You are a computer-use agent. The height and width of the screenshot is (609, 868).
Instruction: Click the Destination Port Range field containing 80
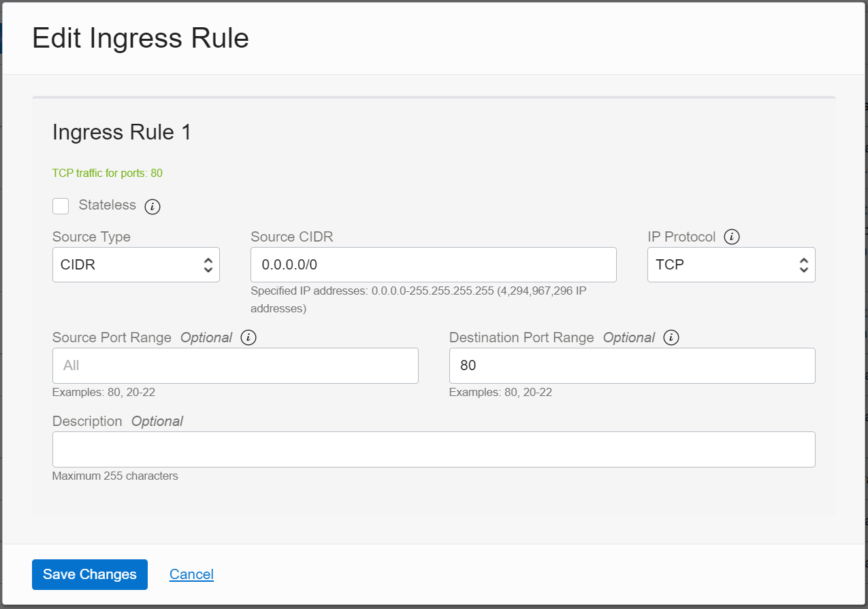coord(632,365)
